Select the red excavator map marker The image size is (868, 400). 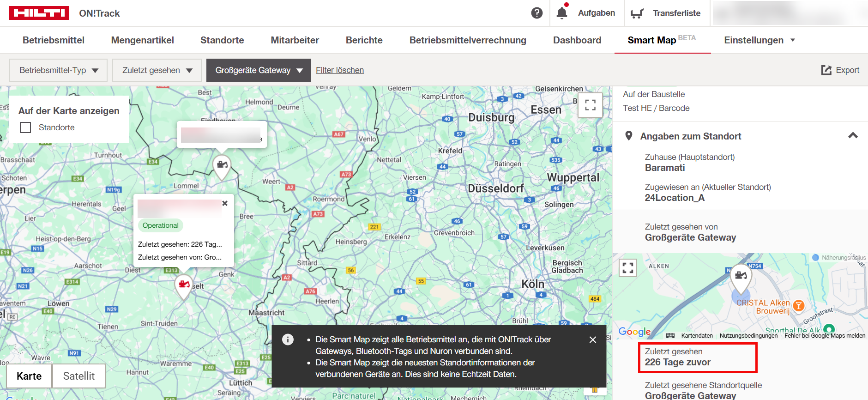[184, 285]
